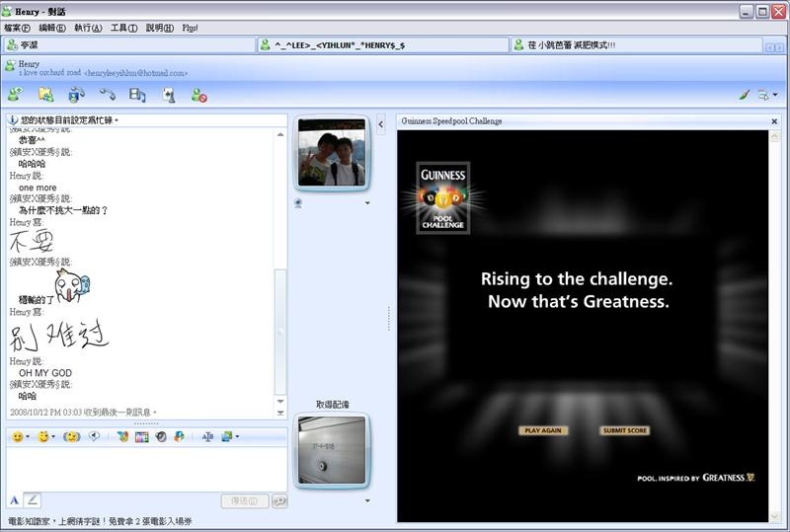Click the movie quiz ad text at bottom
The width and height of the screenshot is (790, 532).
pos(101,521)
